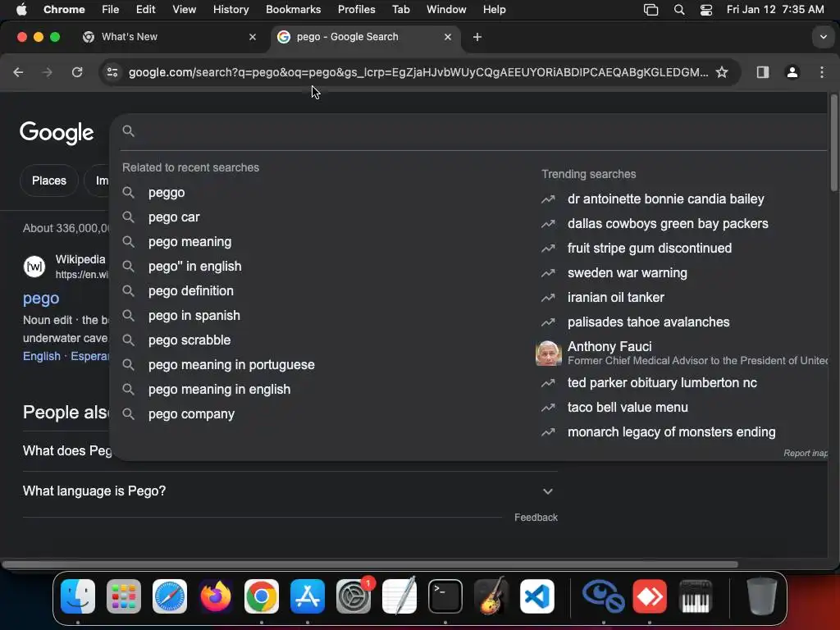Open the Chrome profile avatar icon
Image resolution: width=840 pixels, height=630 pixels.
[x=792, y=72]
